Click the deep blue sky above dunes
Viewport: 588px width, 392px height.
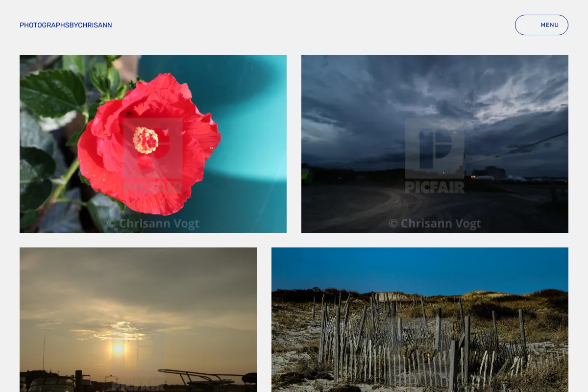click(420, 269)
